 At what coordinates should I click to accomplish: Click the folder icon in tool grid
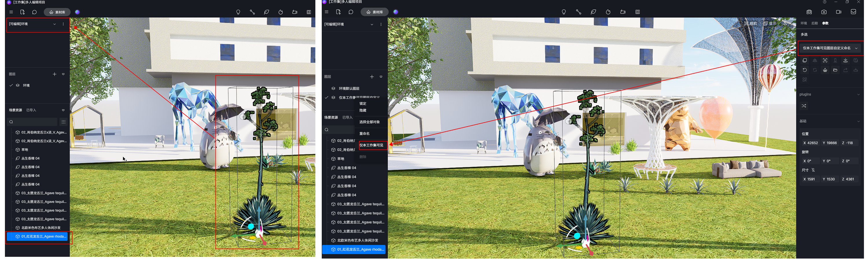pos(835,70)
